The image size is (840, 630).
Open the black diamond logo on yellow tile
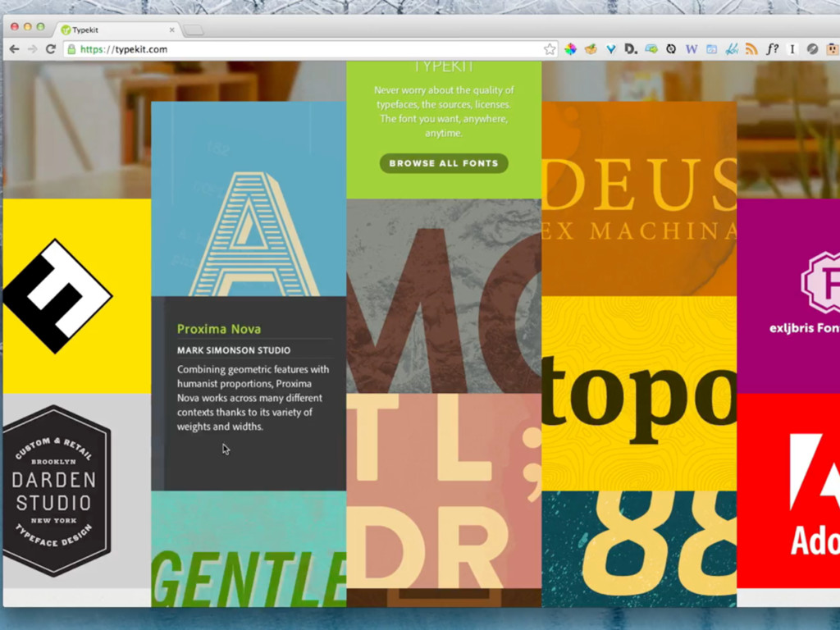(76, 296)
